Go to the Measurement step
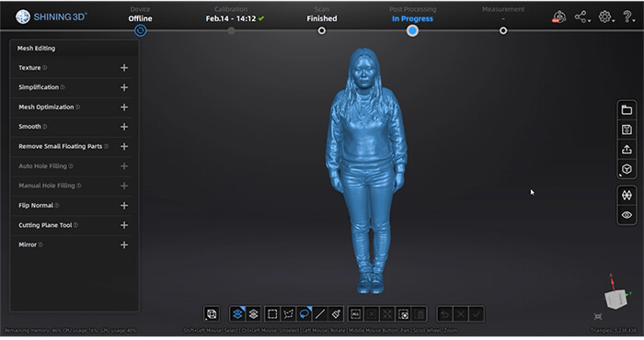Viewport: 644px width, 340px height. pyautogui.click(x=503, y=30)
